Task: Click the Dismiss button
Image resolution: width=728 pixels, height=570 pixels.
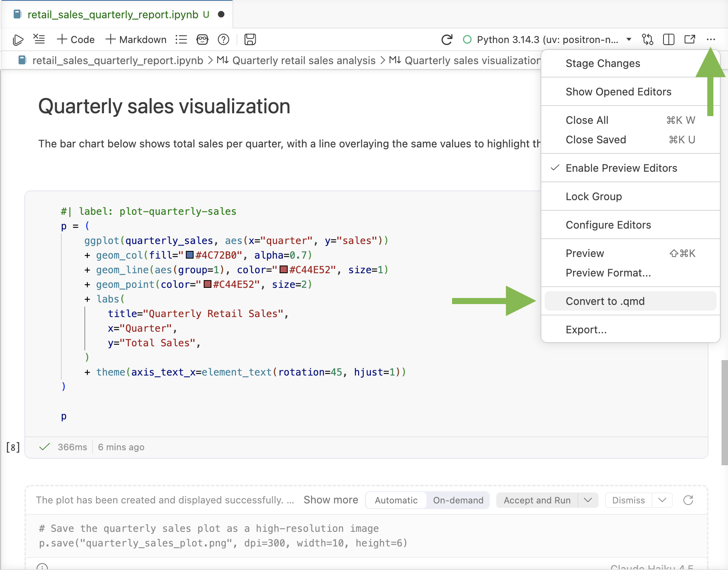Action: tap(628, 500)
